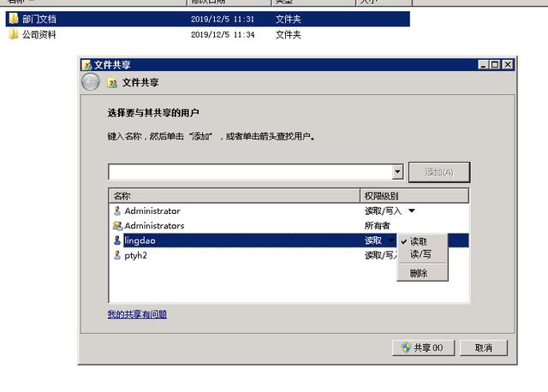Minimize the 文件共享 dialog
548x392 pixels.
point(483,65)
